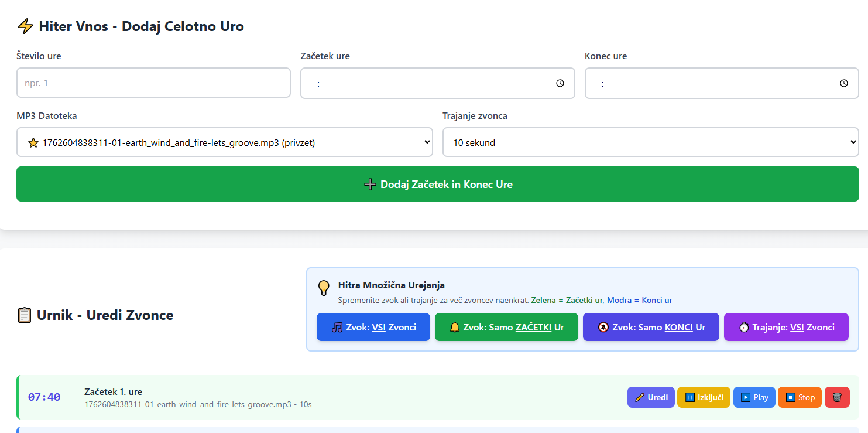Viewport: 868px width, 433px height.
Task: Stop playback of the 07:40 bell
Action: tap(800, 397)
